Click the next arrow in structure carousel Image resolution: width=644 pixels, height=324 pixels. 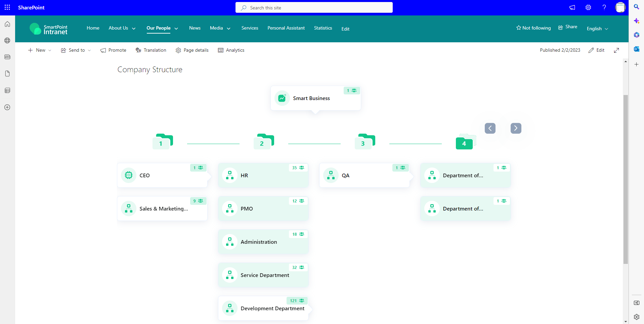516,128
